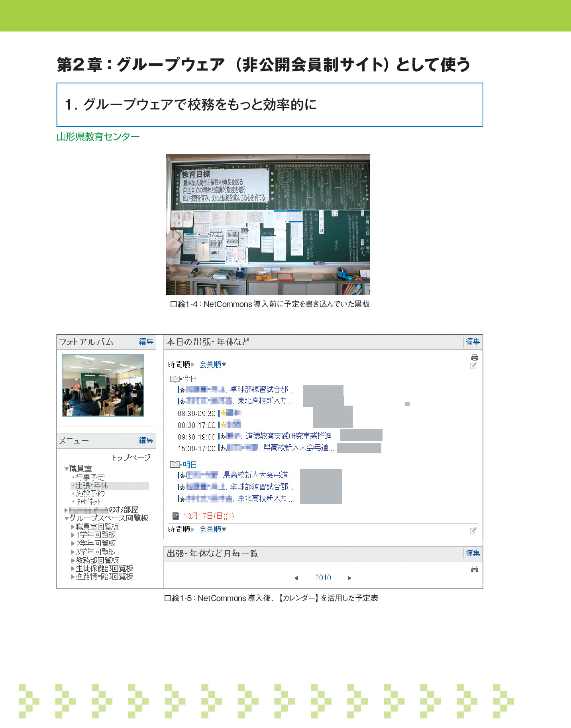571x728 pixels.
Task: Open 施設予約 in the menu
Action: [90, 493]
